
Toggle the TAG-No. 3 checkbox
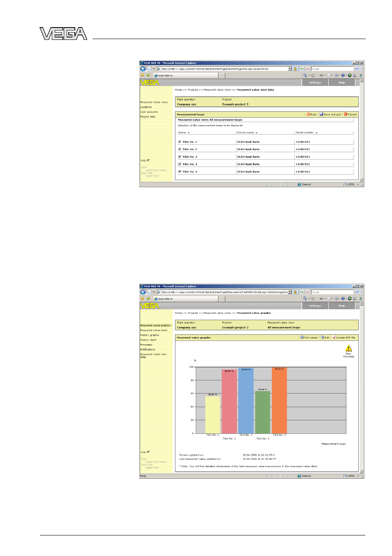(x=180, y=157)
